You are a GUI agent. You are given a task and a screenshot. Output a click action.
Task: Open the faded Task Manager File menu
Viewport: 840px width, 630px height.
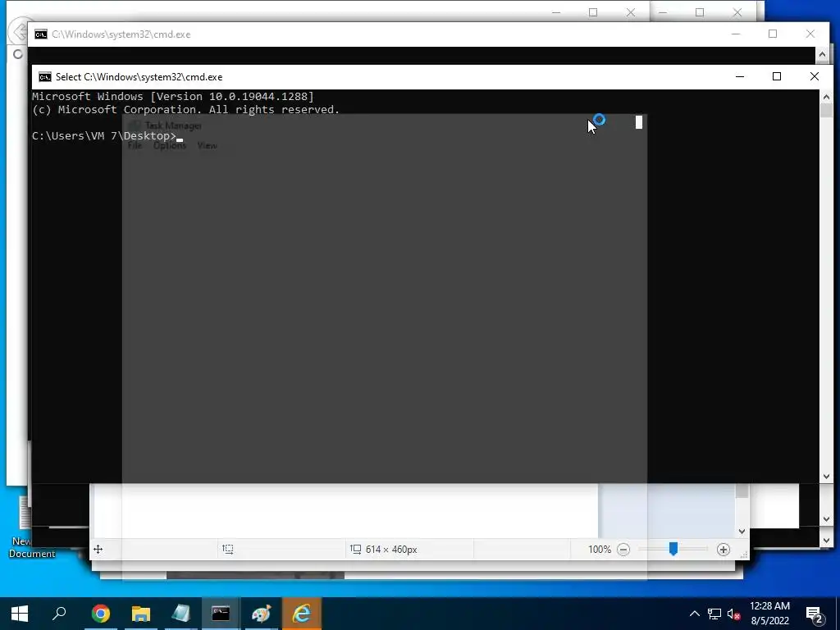pos(135,146)
